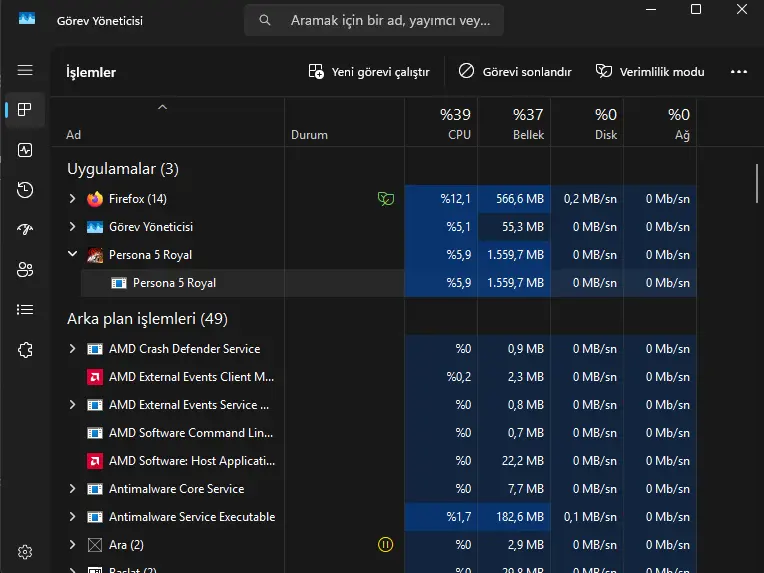Expand Antimalware Service Executable

coord(72,516)
